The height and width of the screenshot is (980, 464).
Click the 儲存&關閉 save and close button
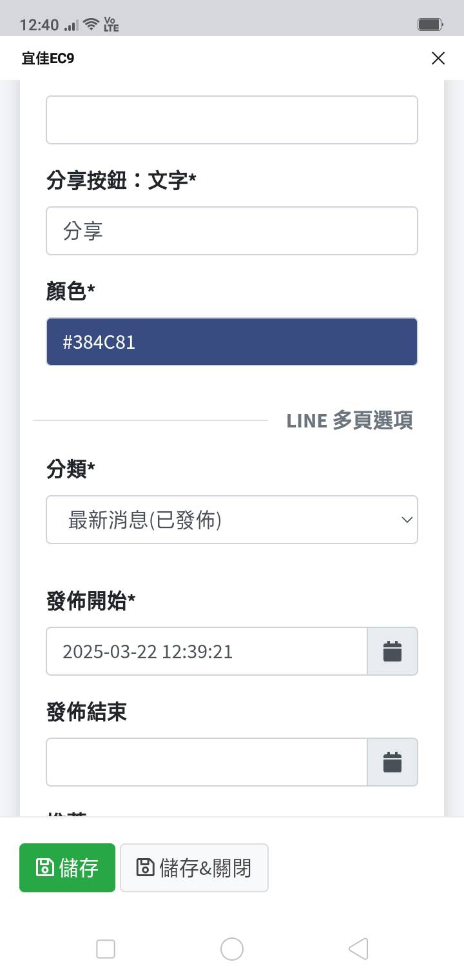coord(194,867)
